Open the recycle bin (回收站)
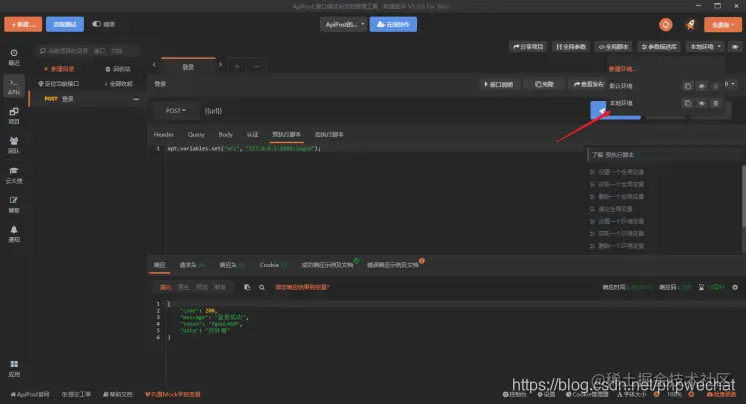The image size is (746, 404). pyautogui.click(x=118, y=69)
